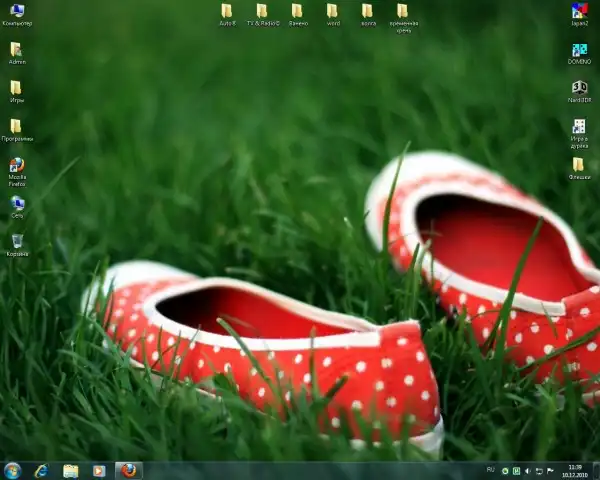Click the taskbar clock showing 11:39

click(x=574, y=470)
